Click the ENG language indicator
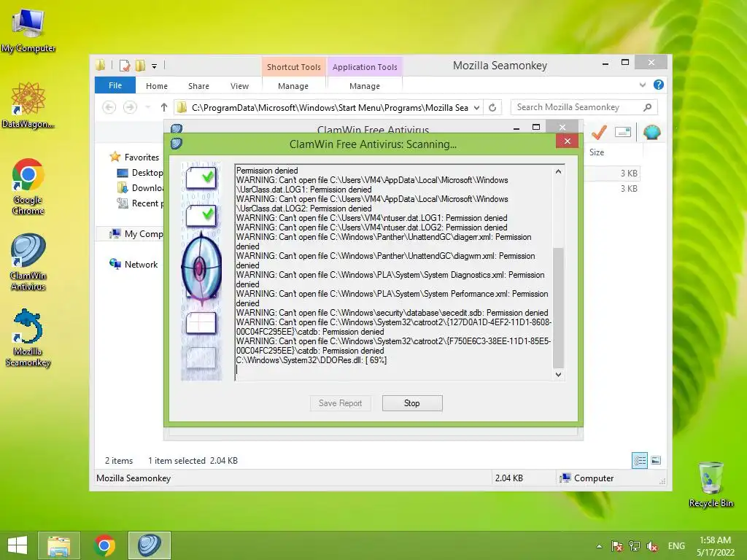Image resolution: width=747 pixels, height=560 pixels. [676, 546]
